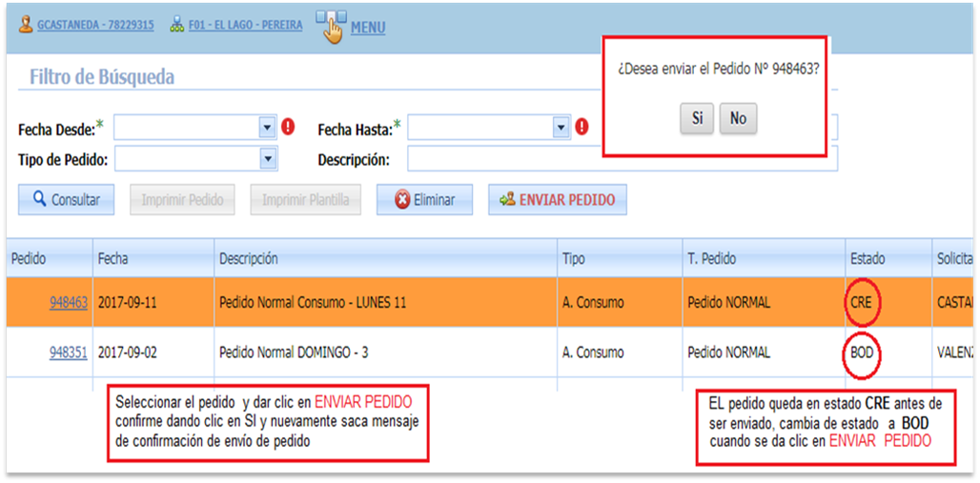Click the Consultar search button
This screenshot has width=980, height=483.
[x=66, y=200]
